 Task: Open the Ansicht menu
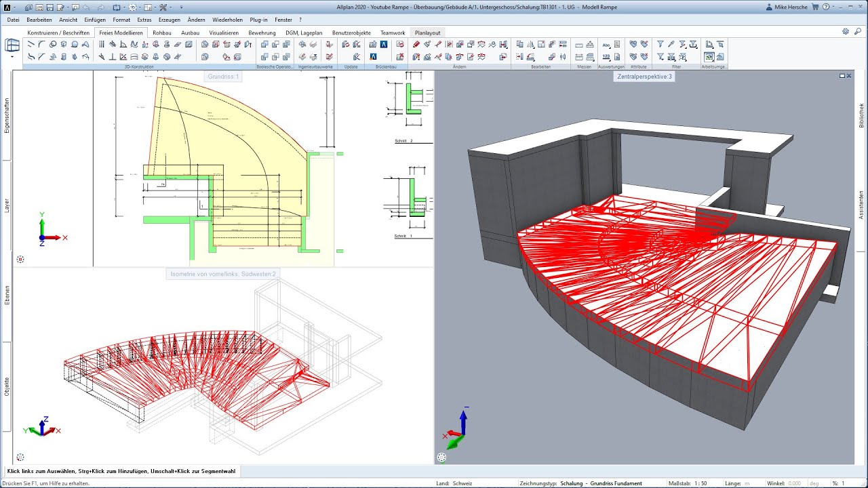coord(68,20)
